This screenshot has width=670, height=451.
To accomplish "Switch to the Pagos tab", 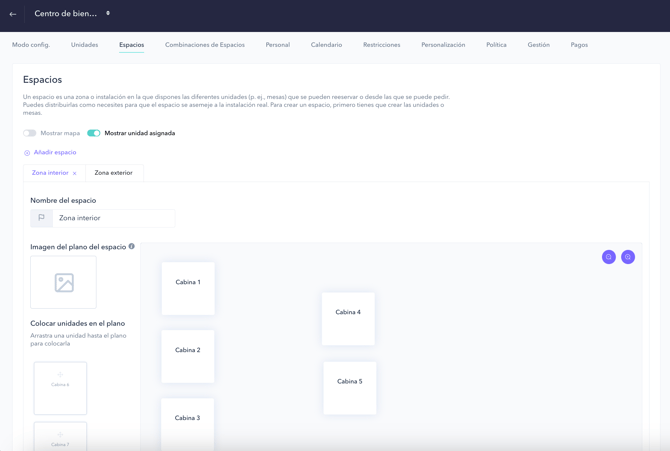I will click(x=579, y=44).
